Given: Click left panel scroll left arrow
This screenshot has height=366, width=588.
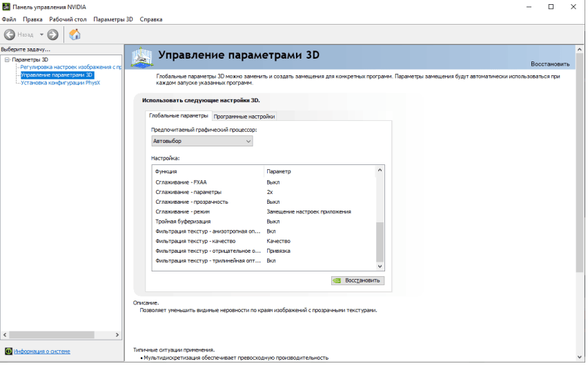Looking at the screenshot, I should [x=5, y=336].
